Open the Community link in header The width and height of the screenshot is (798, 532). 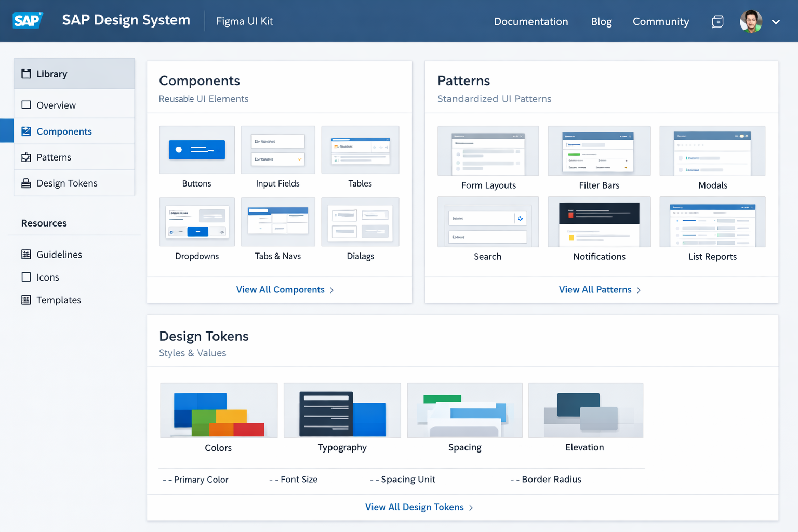tap(661, 22)
